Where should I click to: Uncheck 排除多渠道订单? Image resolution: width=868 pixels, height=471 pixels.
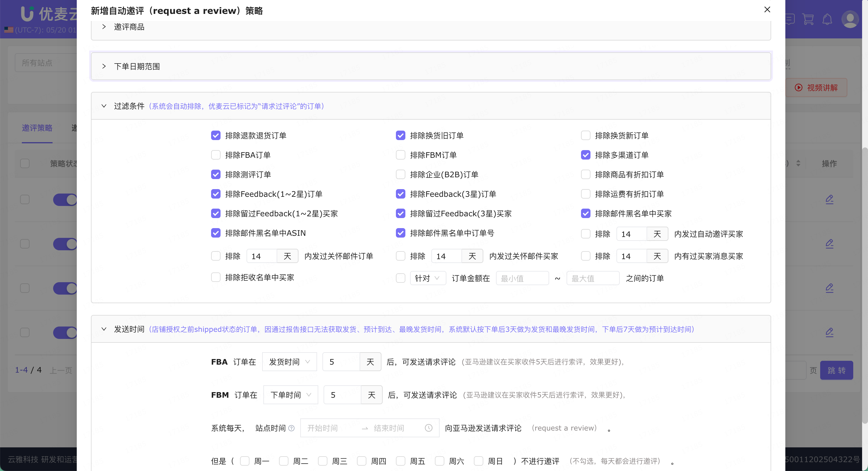click(586, 155)
